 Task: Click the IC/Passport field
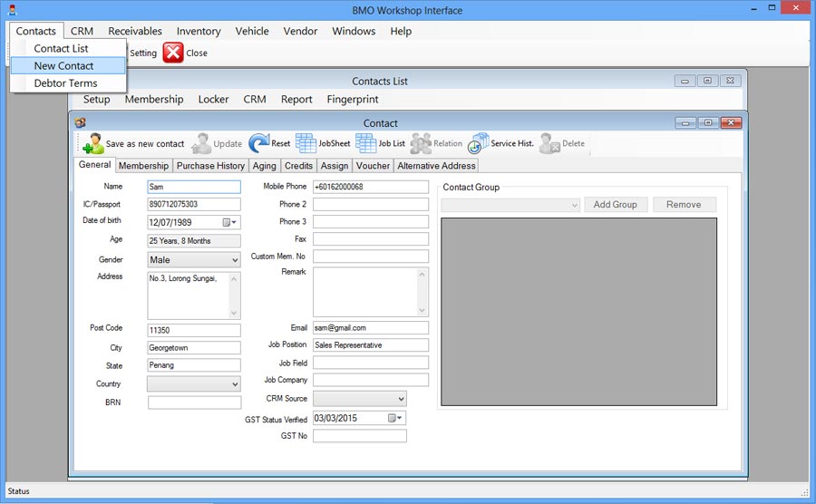pyautogui.click(x=194, y=204)
